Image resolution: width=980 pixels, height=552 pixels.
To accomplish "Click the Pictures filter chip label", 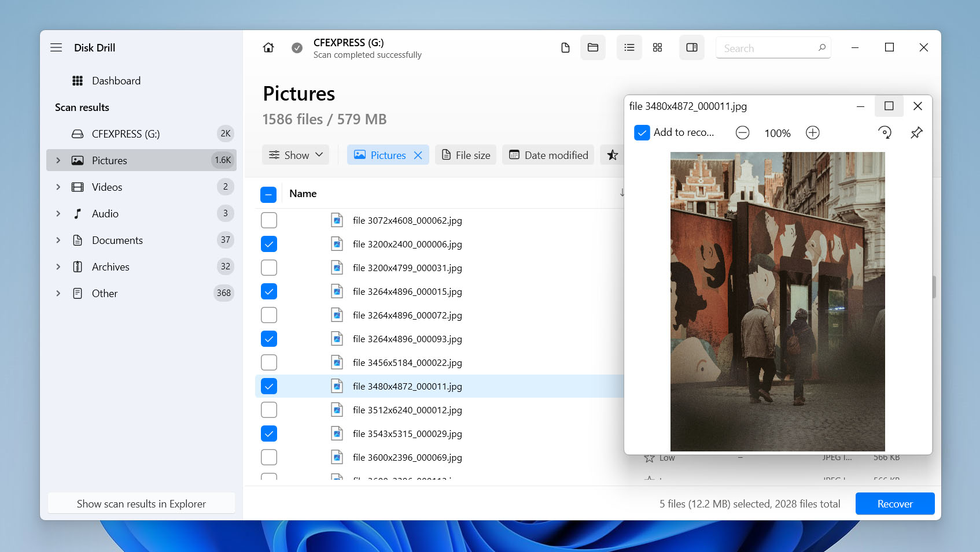I will [388, 155].
